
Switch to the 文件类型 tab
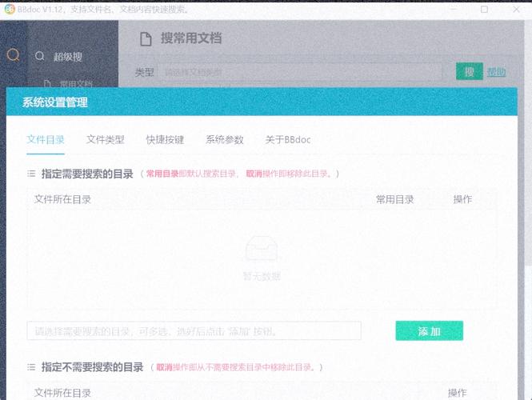tap(105, 139)
